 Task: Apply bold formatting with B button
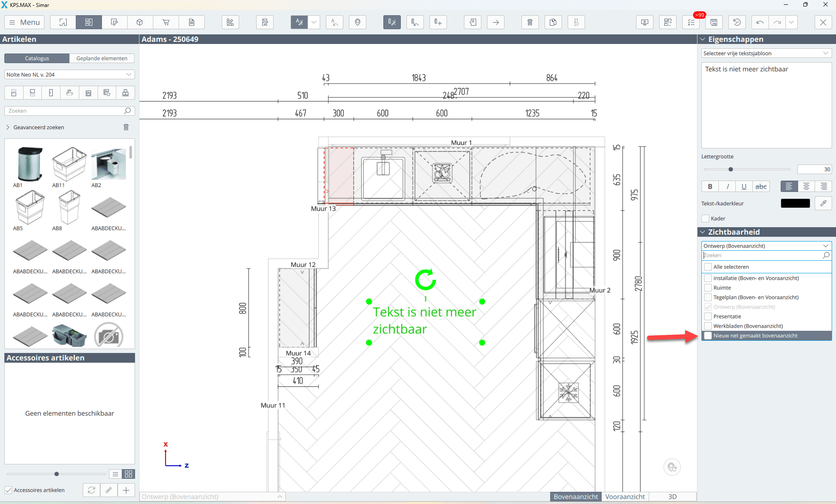click(710, 186)
